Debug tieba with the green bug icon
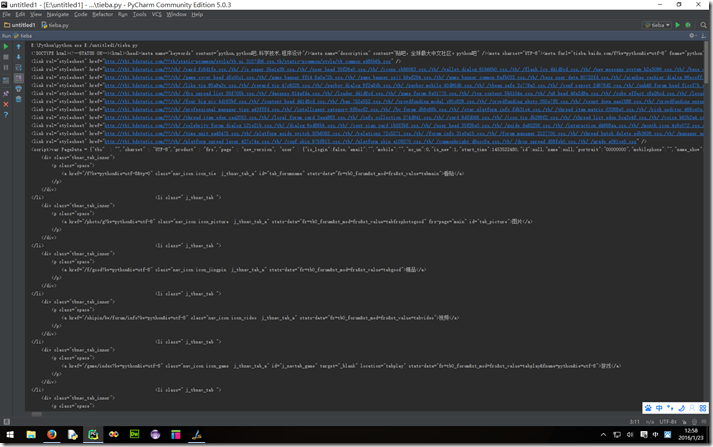Screen dimensions: 713x447 point(688,25)
